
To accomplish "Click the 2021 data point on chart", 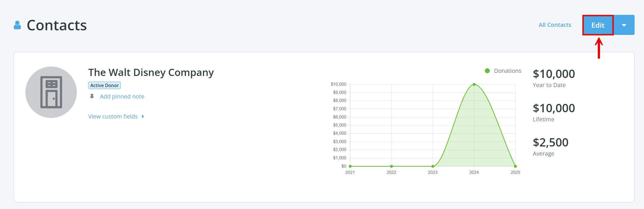I will (x=350, y=166).
